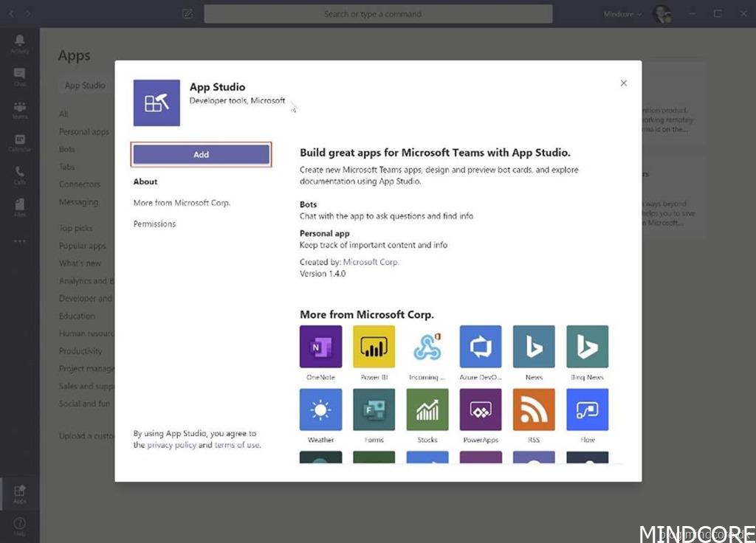Add App Studio to Teams
This screenshot has height=543, width=756.
click(201, 154)
